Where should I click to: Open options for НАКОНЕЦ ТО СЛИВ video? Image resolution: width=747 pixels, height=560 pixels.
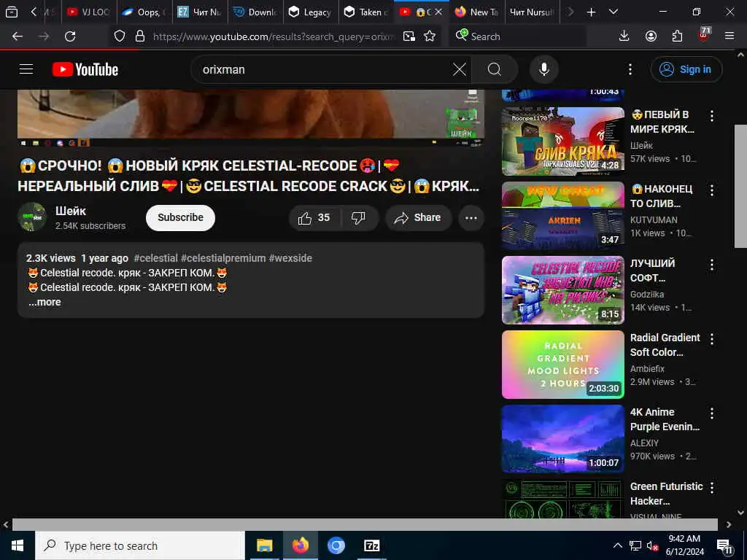tap(712, 190)
